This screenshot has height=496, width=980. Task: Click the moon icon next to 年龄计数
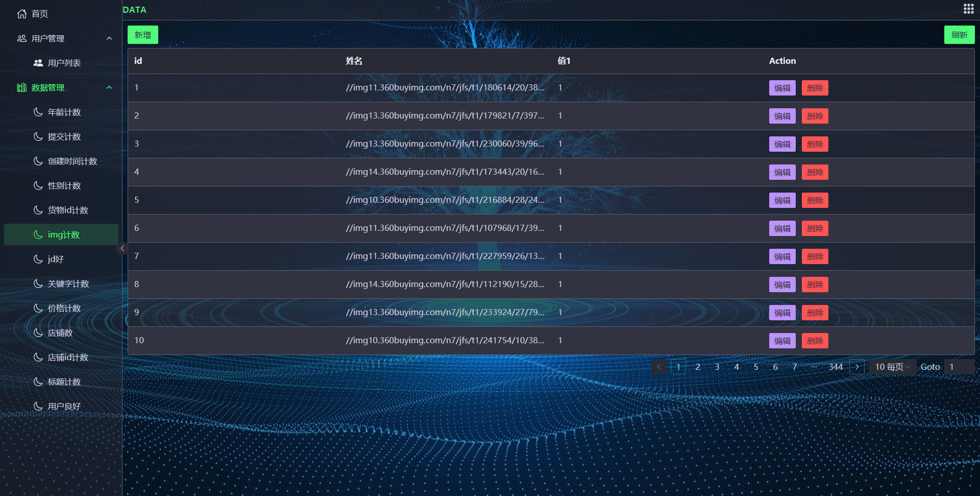click(x=38, y=112)
